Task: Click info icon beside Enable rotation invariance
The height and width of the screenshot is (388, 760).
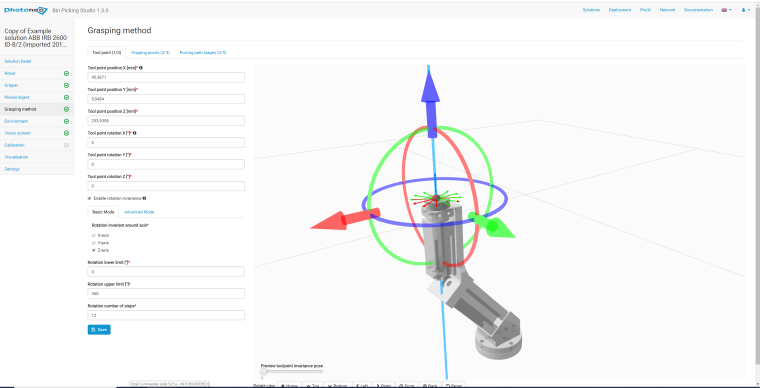Action: (144, 198)
